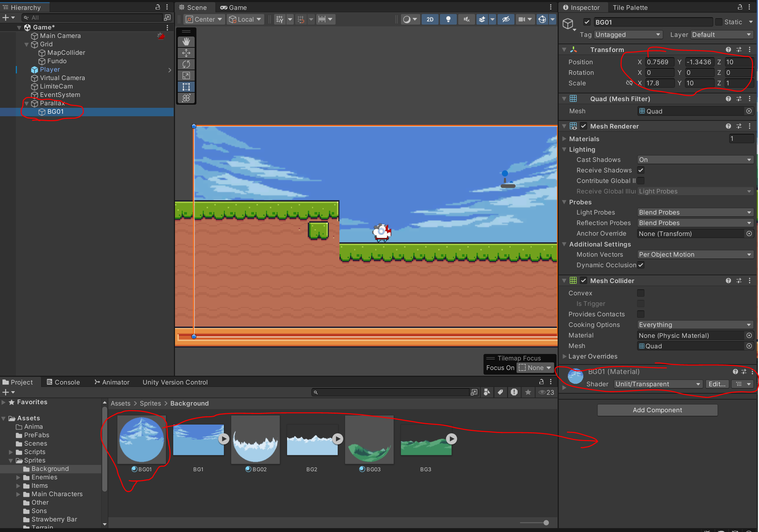759x532 pixels.
Task: Click the Add Component button
Action: point(657,410)
